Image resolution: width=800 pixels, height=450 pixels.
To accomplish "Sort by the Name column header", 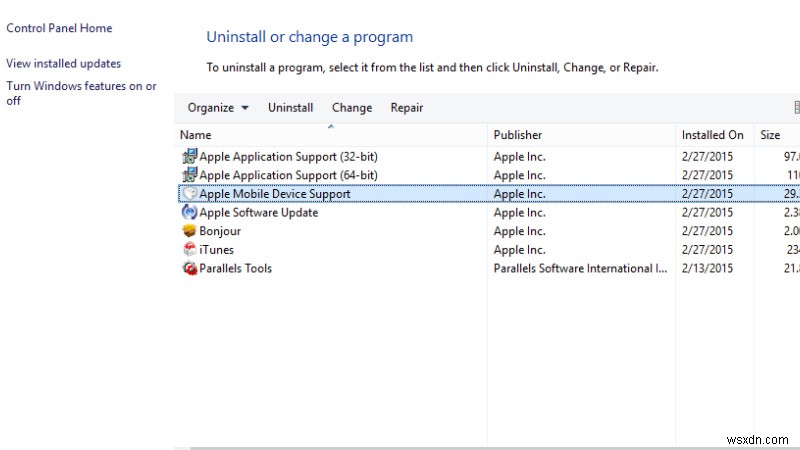I will pos(331,135).
